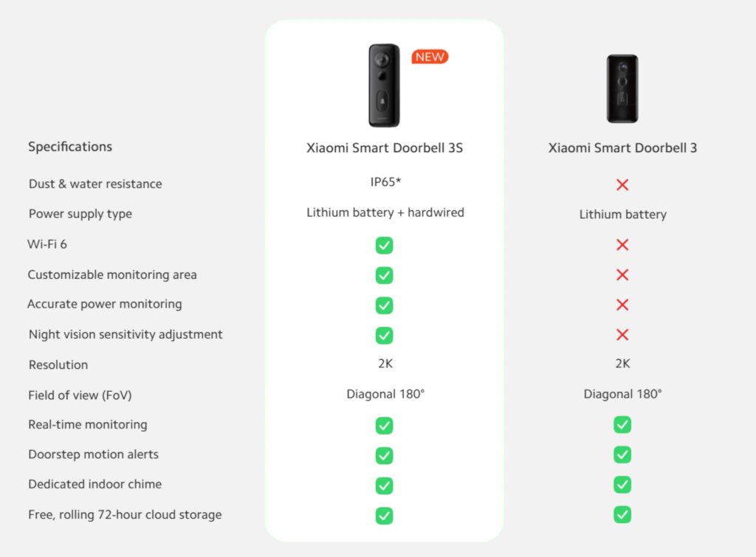
Task: Click Doorbell 3 dedicated indoor chime checkmark
Action: pyautogui.click(x=622, y=485)
